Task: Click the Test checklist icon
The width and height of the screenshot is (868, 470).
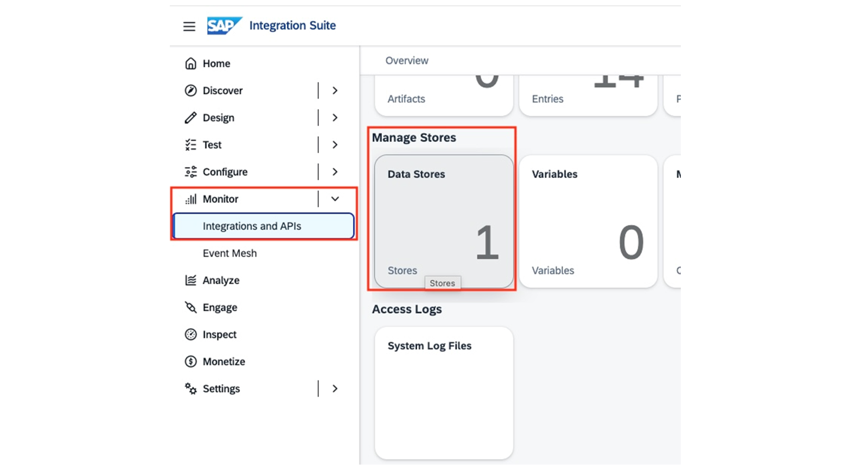Action: click(190, 145)
